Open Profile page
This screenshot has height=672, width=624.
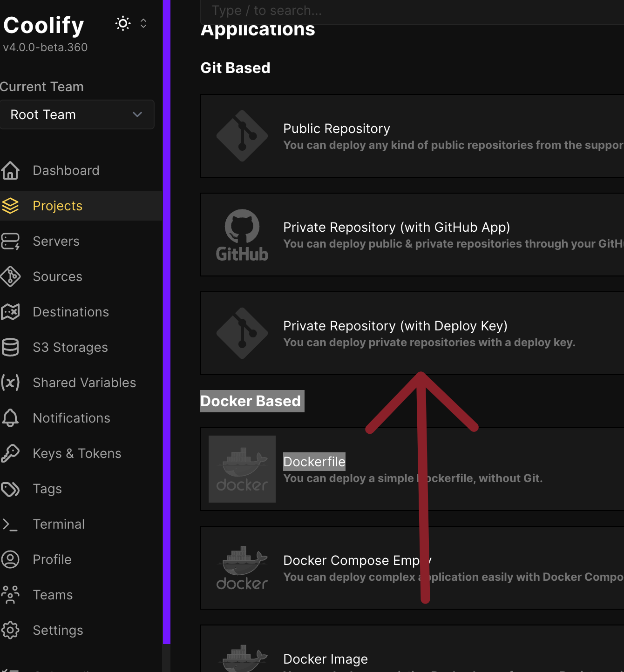[x=52, y=559]
